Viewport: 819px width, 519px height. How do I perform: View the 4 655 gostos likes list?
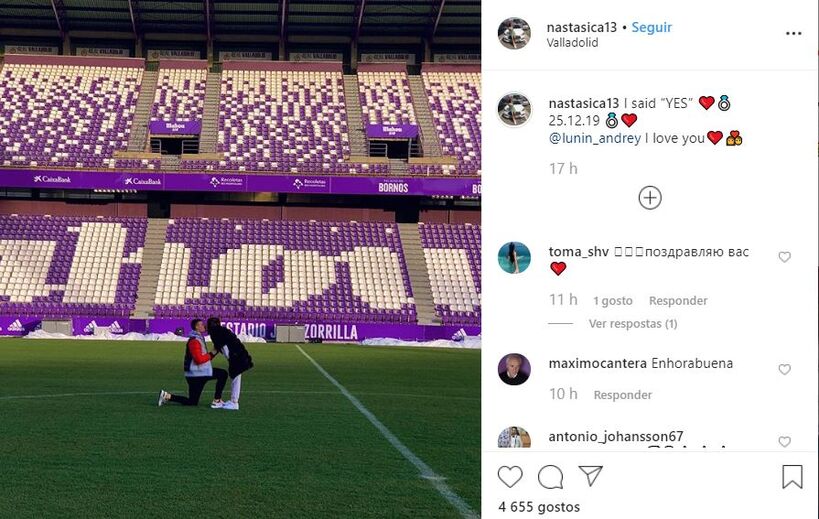(x=539, y=507)
